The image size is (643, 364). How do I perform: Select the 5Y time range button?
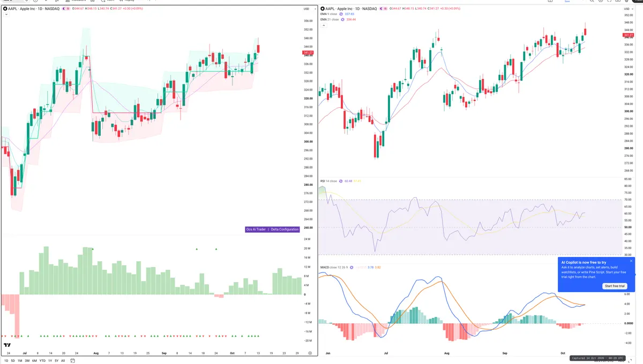click(57, 361)
